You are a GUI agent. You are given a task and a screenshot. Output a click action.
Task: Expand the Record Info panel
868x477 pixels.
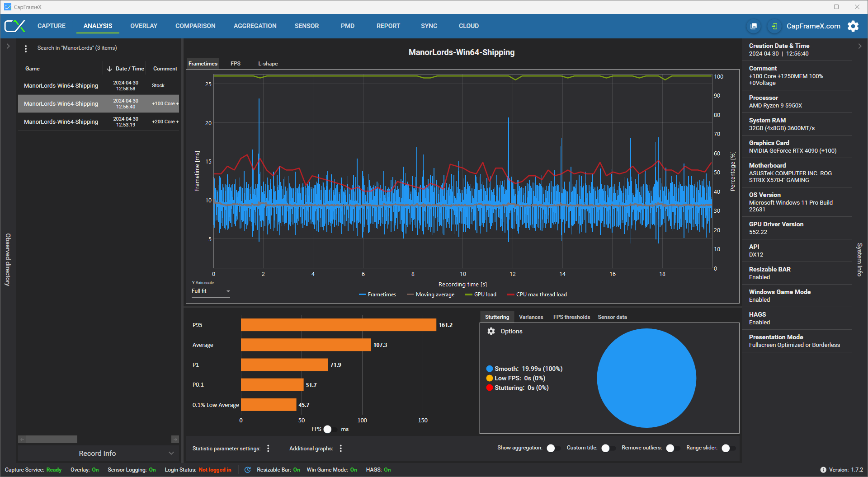coord(99,453)
